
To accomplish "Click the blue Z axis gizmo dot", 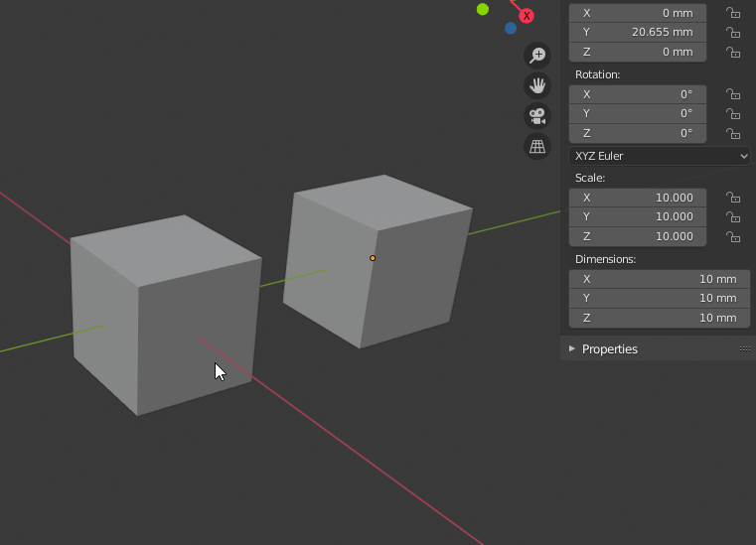I will tap(511, 28).
